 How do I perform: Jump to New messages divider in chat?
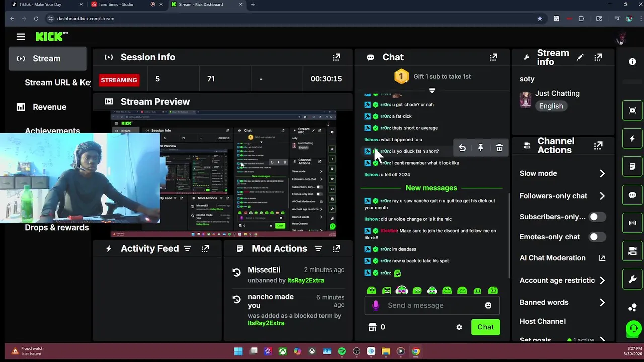[x=431, y=188]
